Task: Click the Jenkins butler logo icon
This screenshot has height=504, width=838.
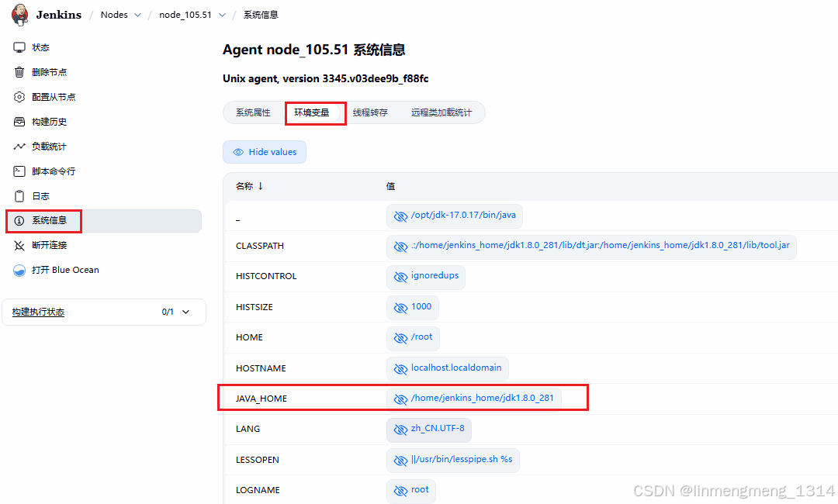Action: coord(19,15)
